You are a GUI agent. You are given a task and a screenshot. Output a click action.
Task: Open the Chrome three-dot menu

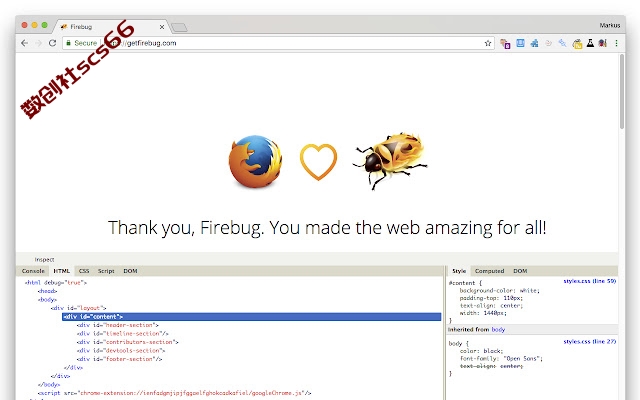pos(616,43)
